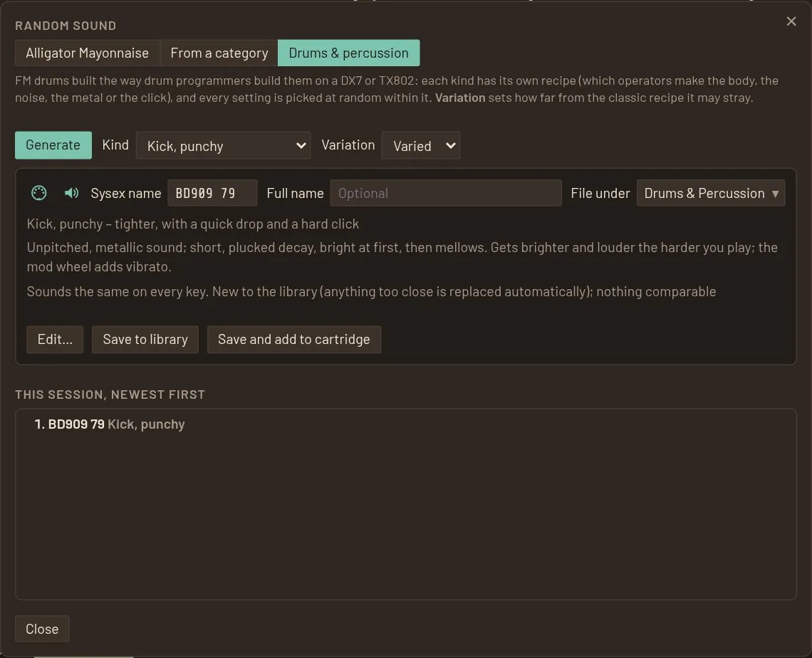
Task: Open the Variation dropdown set to Varied
Action: [420, 145]
